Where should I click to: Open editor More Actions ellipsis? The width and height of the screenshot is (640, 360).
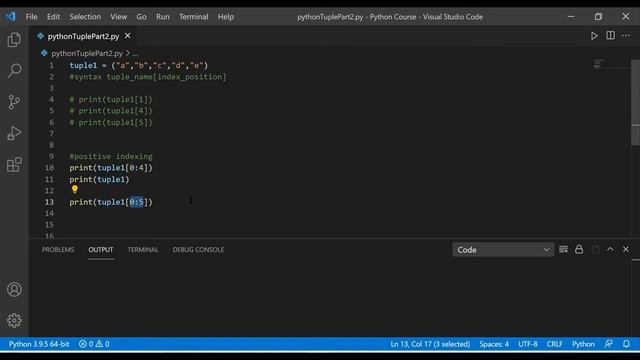pos(626,36)
